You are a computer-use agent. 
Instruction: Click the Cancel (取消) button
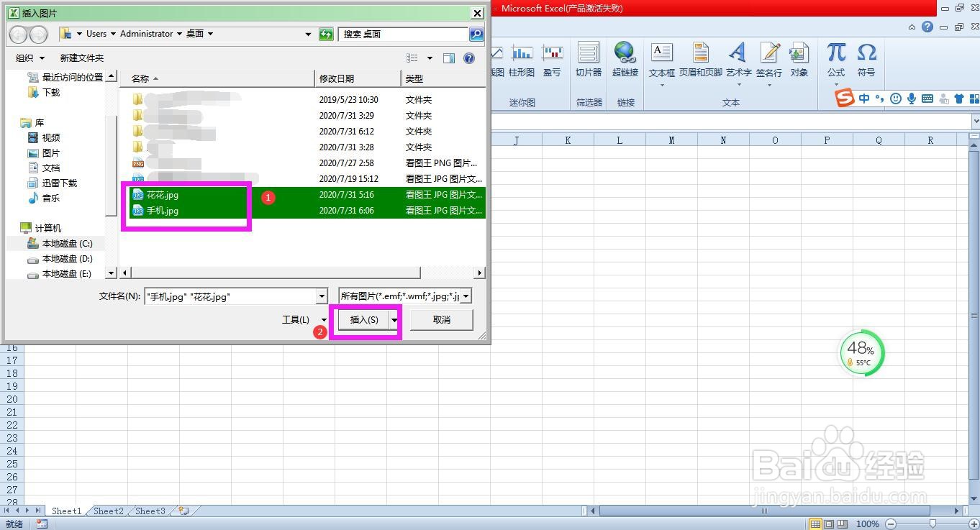442,320
